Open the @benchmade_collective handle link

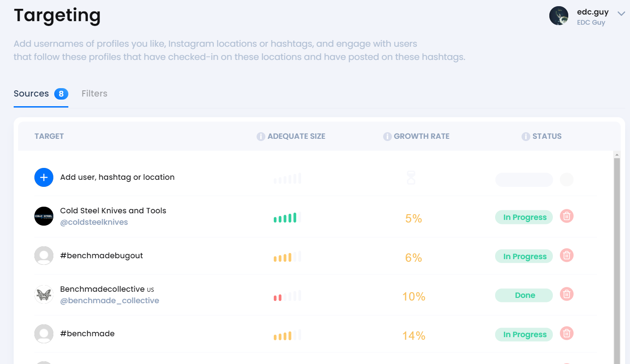click(x=109, y=301)
